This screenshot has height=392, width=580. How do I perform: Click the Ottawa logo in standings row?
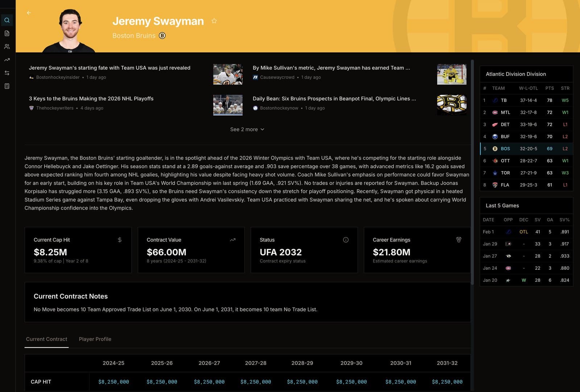pyautogui.click(x=495, y=161)
